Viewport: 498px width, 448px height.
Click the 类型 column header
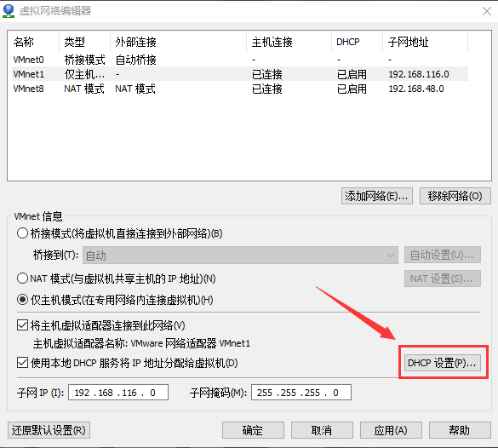[84, 42]
